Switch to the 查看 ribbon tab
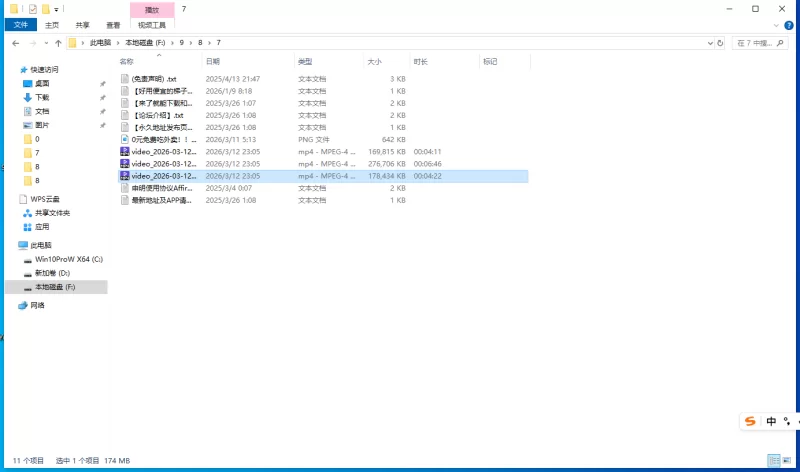 [x=114, y=25]
